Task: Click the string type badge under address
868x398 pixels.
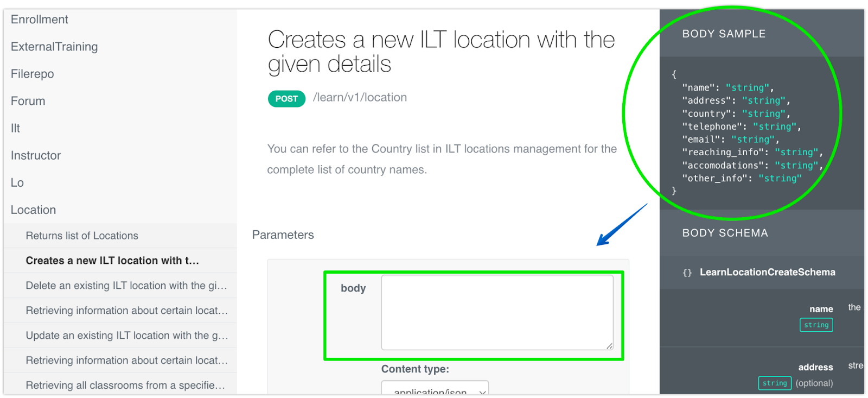Action: click(x=774, y=383)
